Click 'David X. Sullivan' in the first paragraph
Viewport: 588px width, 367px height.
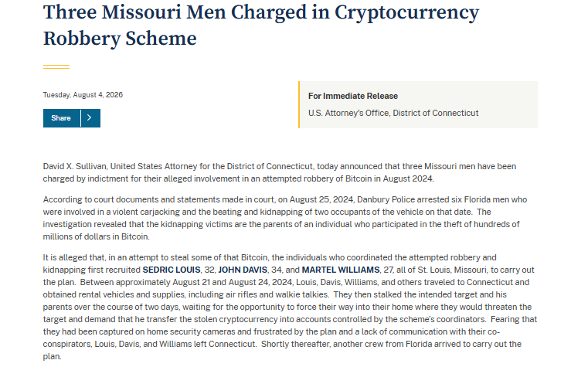click(x=75, y=166)
